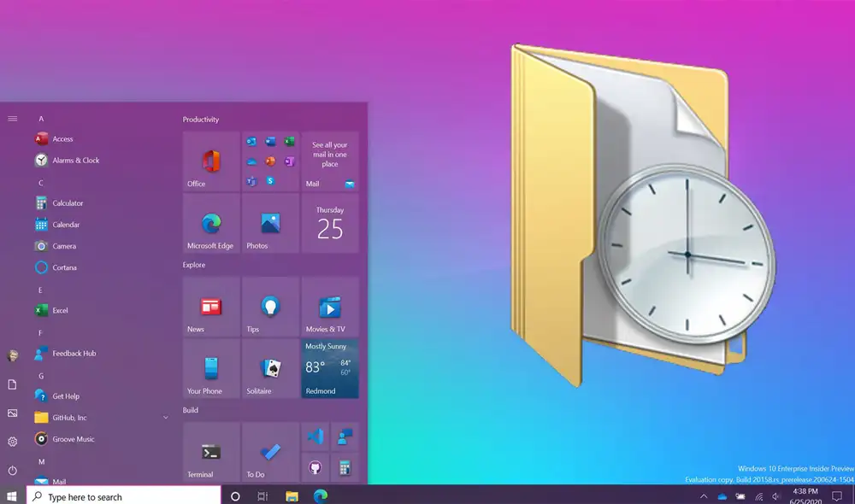855x504 pixels.
Task: Launch Microsoft Edge from Start tiles
Action: [x=211, y=224]
